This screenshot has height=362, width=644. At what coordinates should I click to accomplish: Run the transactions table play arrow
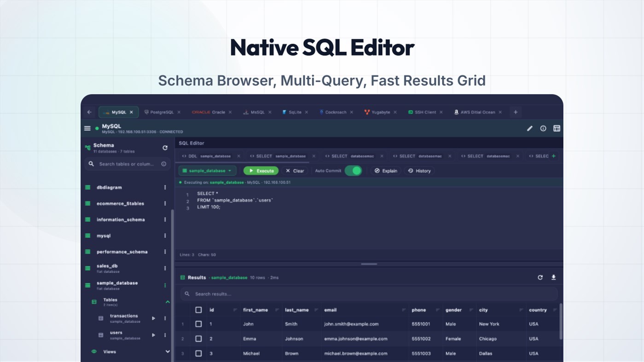pyautogui.click(x=154, y=318)
